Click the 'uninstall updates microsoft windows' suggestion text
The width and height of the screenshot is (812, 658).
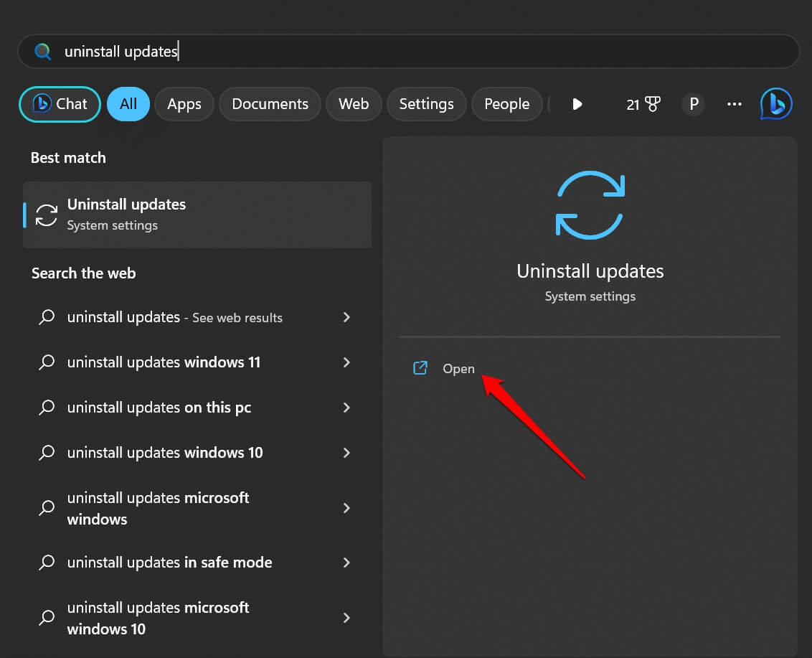tap(158, 508)
